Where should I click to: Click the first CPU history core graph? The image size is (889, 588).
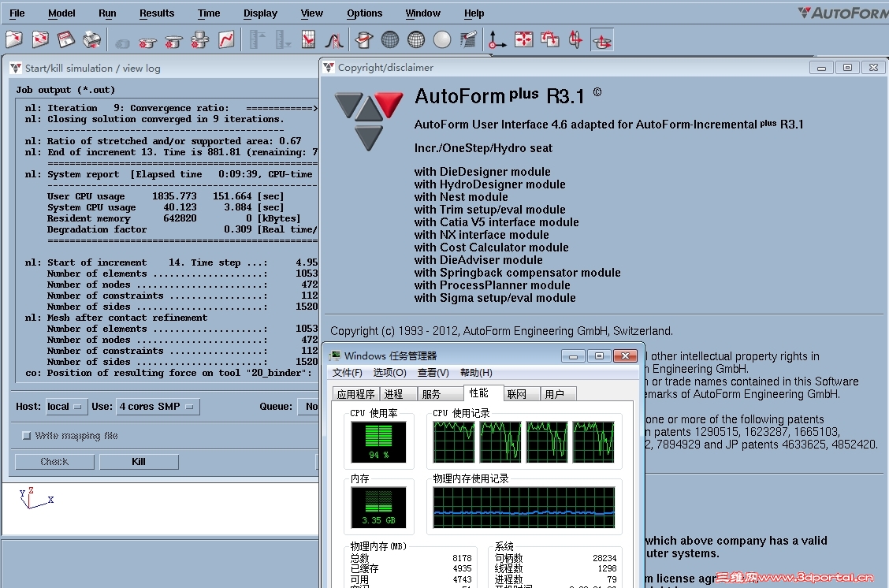(454, 442)
